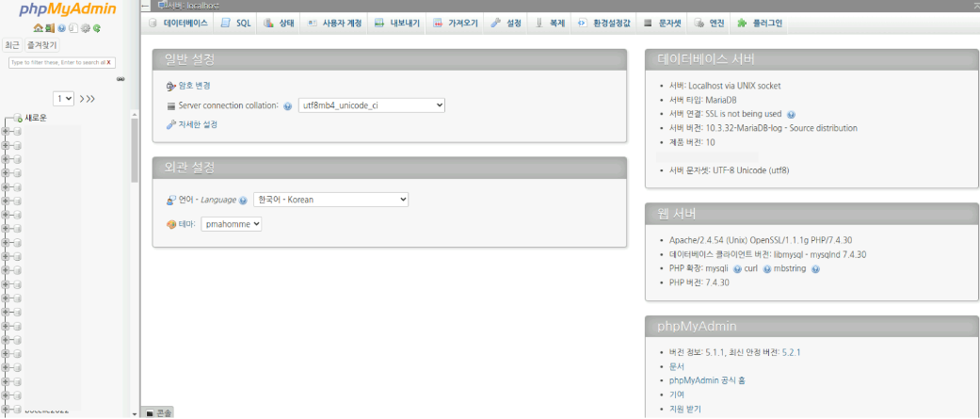Viewport: 980px width, 419px height.
Task: Open the MariaDB documentation page icon in the sidebar
Action: (x=73, y=28)
